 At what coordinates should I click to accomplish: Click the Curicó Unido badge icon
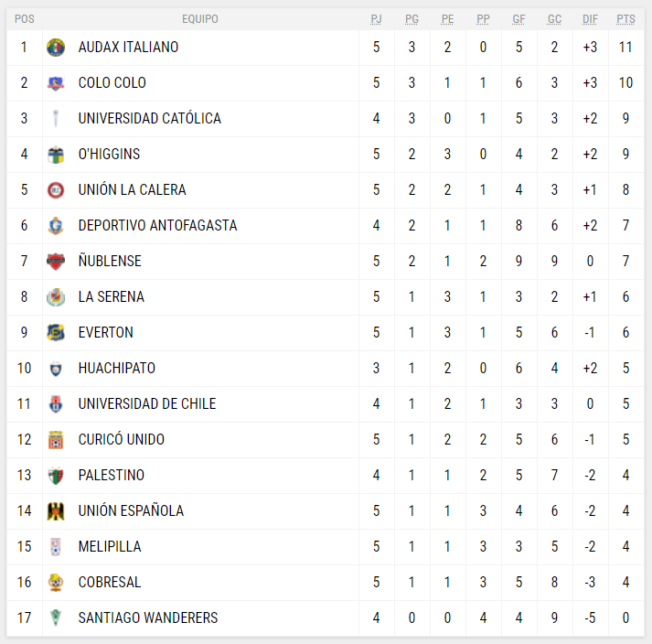tap(56, 439)
